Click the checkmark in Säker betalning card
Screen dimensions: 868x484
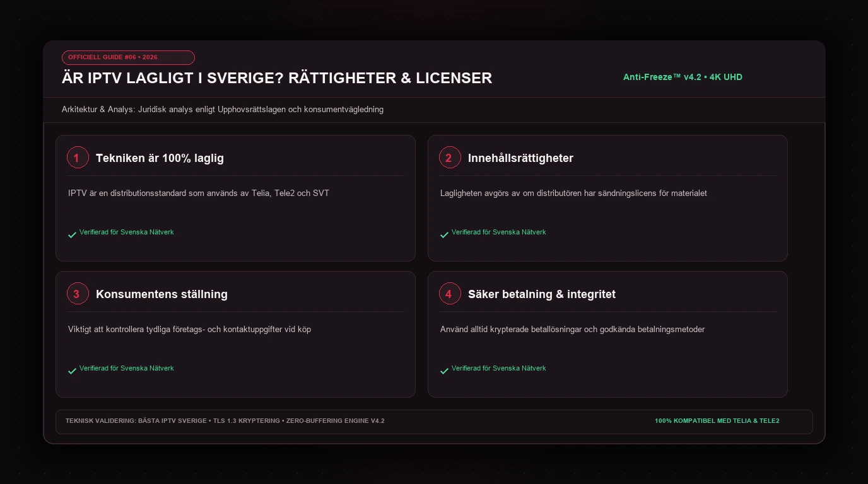[x=444, y=371]
